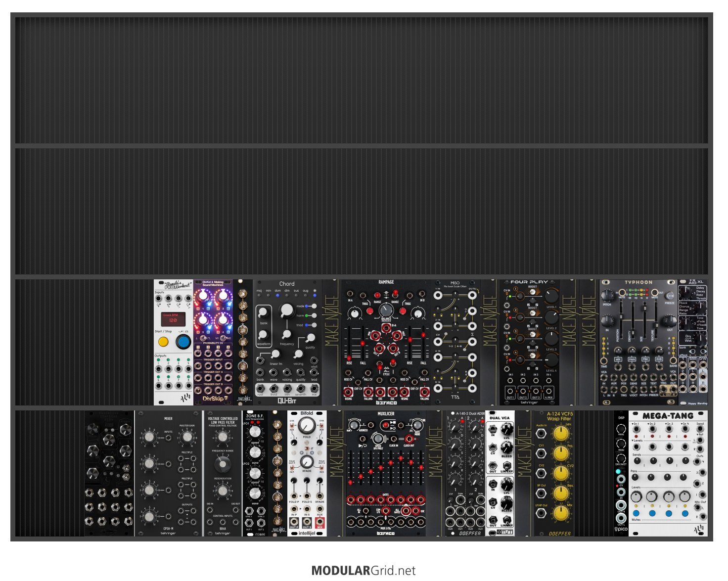Click the PITCH knob on Typhoon
This screenshot has height=581, width=728.
(x=607, y=296)
